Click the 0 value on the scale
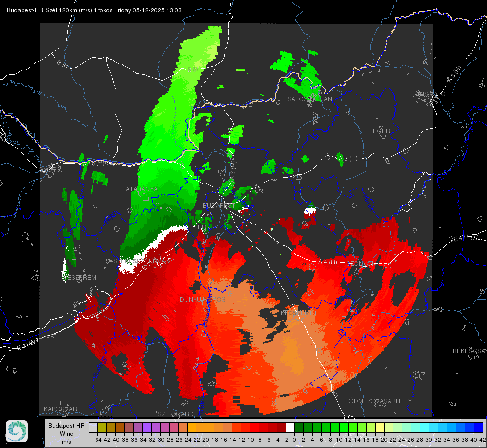487x448 pixels. (294, 440)
